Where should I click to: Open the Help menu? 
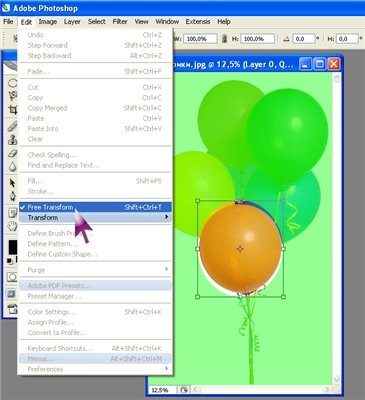point(224,22)
